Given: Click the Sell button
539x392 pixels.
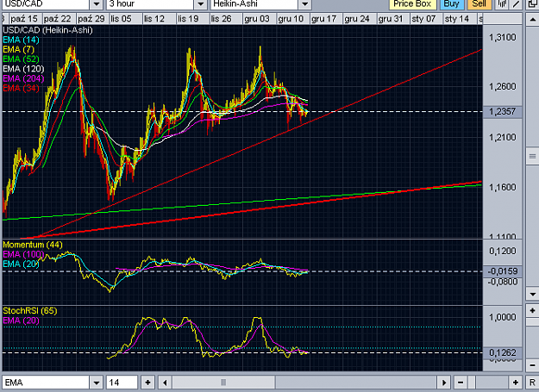Looking at the screenshot, I should [x=479, y=4].
